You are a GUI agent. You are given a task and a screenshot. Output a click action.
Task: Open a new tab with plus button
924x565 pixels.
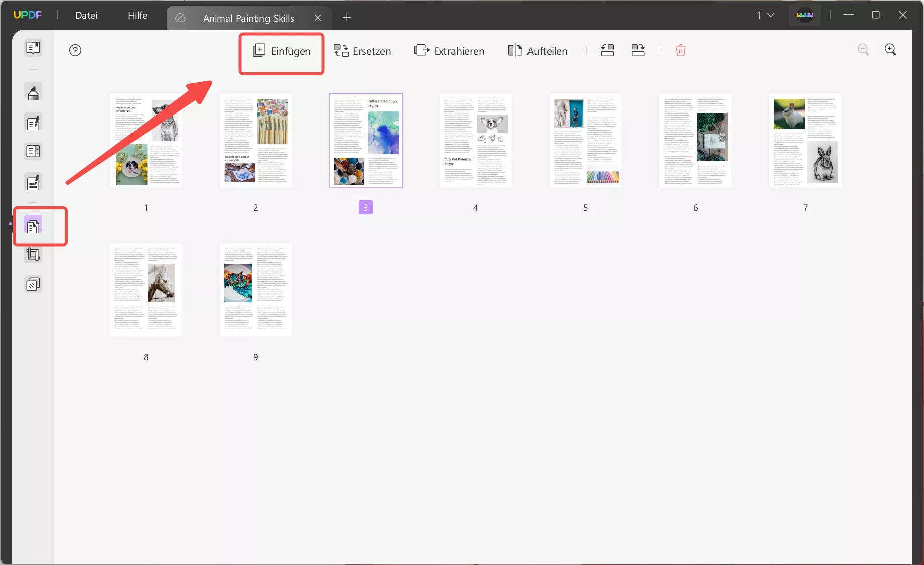pyautogui.click(x=347, y=18)
